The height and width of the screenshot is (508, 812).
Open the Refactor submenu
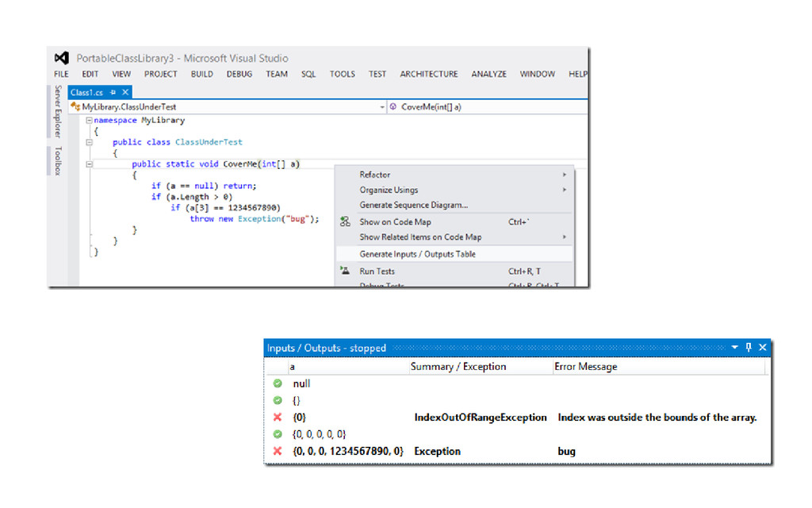tap(454, 175)
